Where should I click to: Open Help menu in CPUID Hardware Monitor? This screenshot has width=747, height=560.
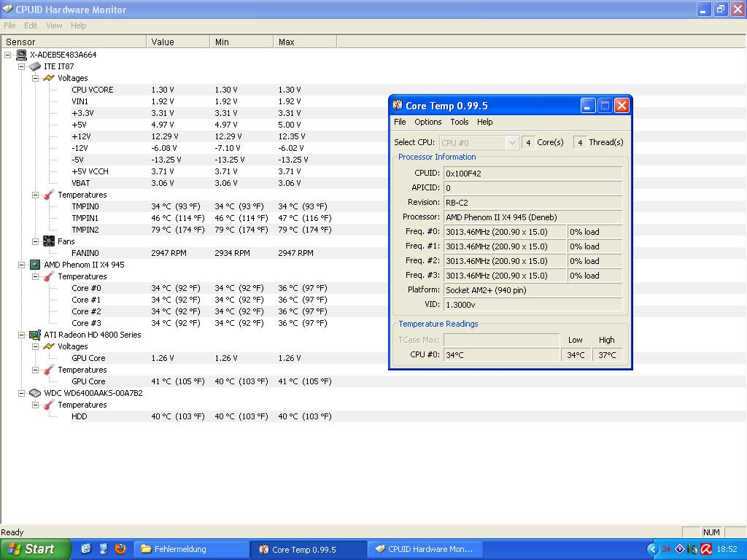click(79, 26)
